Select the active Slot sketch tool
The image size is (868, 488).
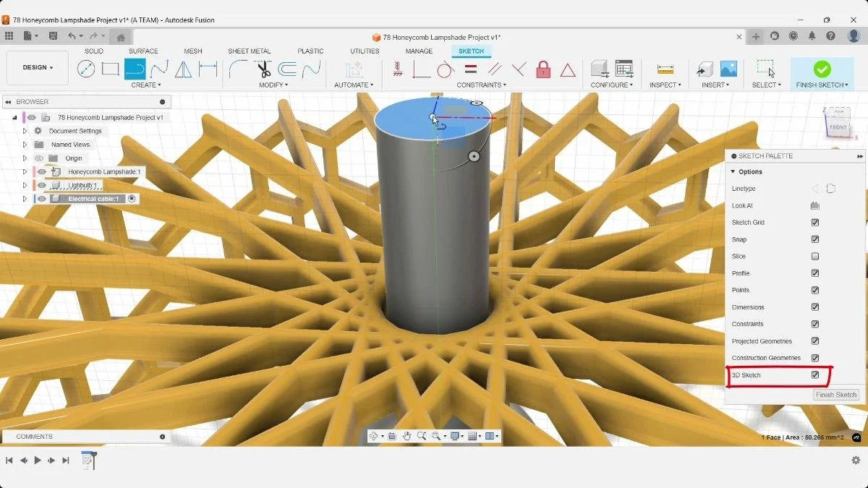pos(135,69)
